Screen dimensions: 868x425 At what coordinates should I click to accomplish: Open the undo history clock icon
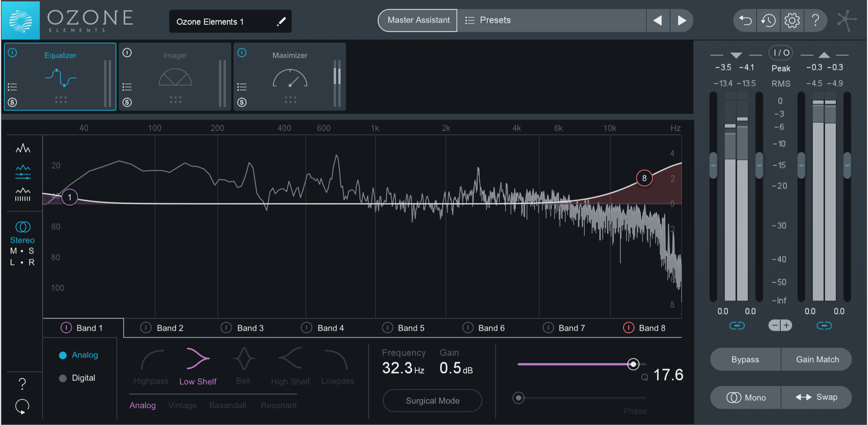(768, 20)
